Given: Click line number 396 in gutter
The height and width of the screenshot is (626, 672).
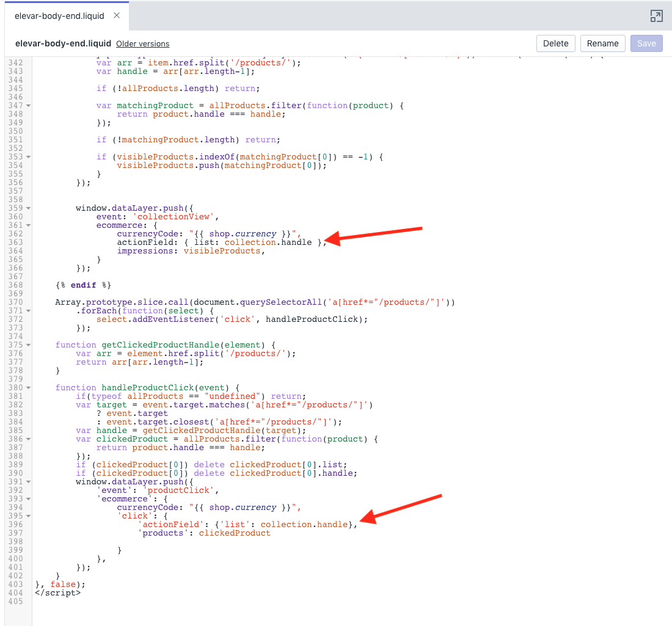Looking at the screenshot, I should tap(15, 525).
